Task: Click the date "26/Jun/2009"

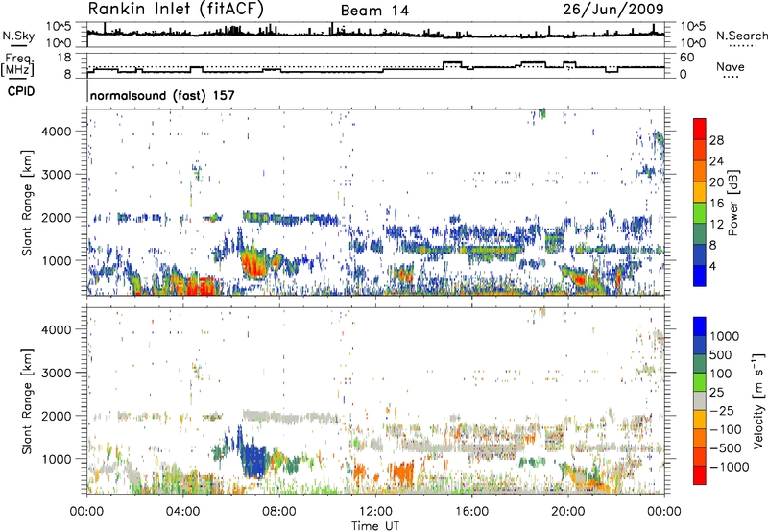Action: coord(613,9)
